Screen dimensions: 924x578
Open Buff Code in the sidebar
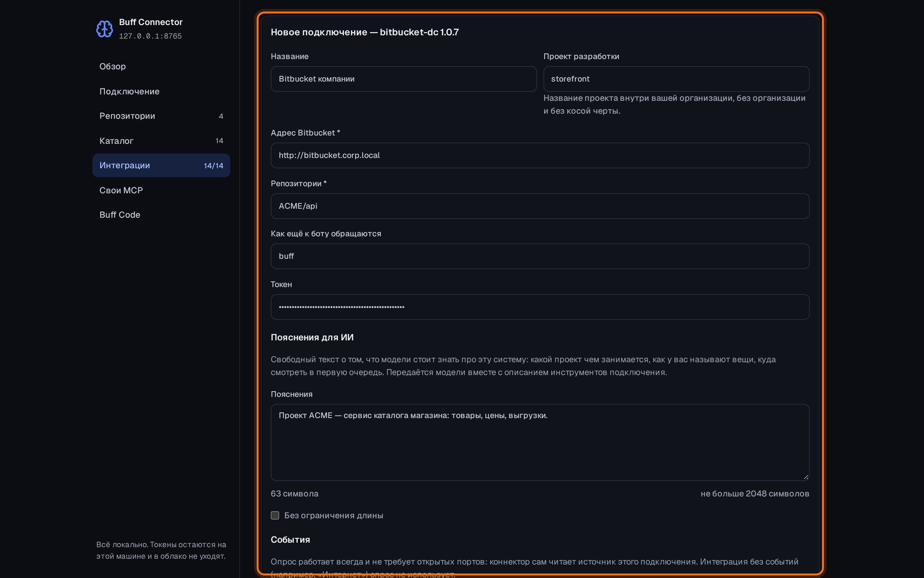click(161, 215)
